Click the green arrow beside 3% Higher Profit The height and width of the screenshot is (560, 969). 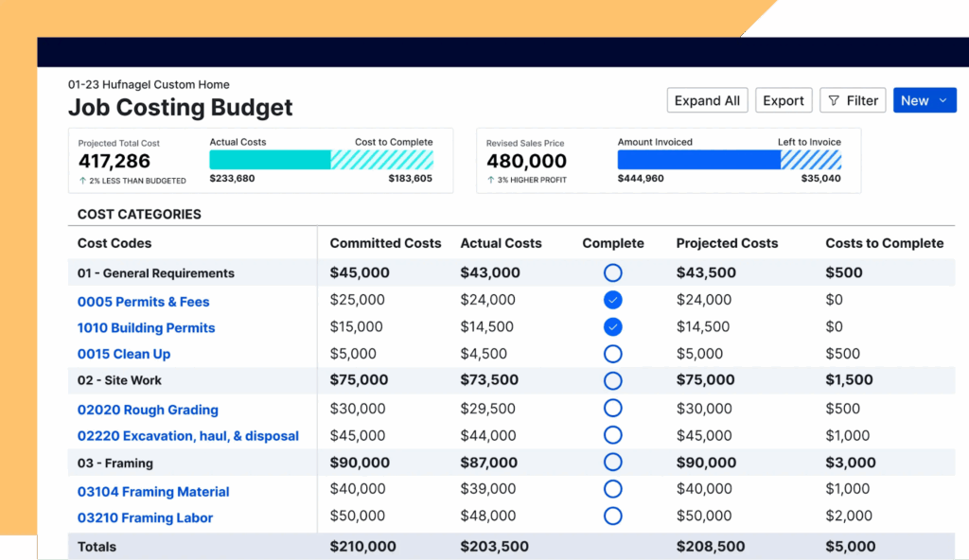pyautogui.click(x=490, y=181)
